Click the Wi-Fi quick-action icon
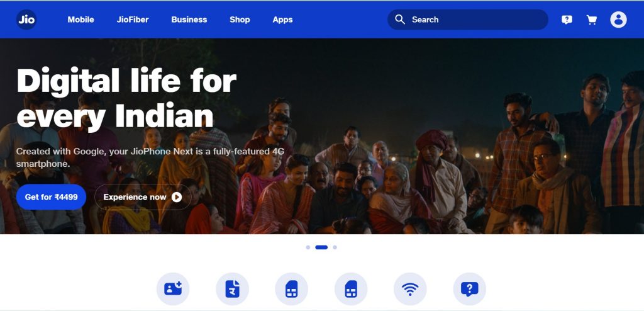This screenshot has height=311, width=644. [x=410, y=289]
